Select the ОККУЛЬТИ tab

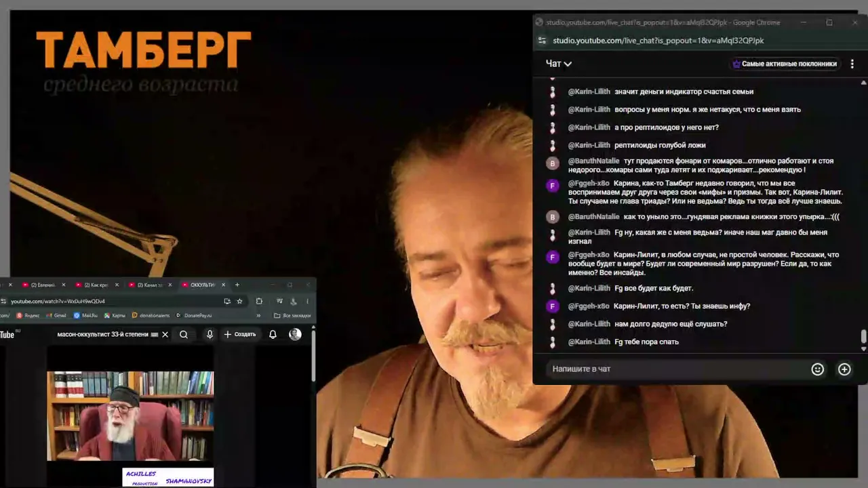[x=202, y=285]
